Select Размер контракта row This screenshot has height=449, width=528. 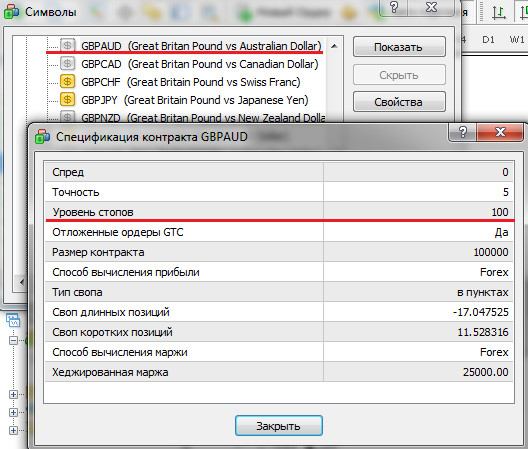(279, 252)
